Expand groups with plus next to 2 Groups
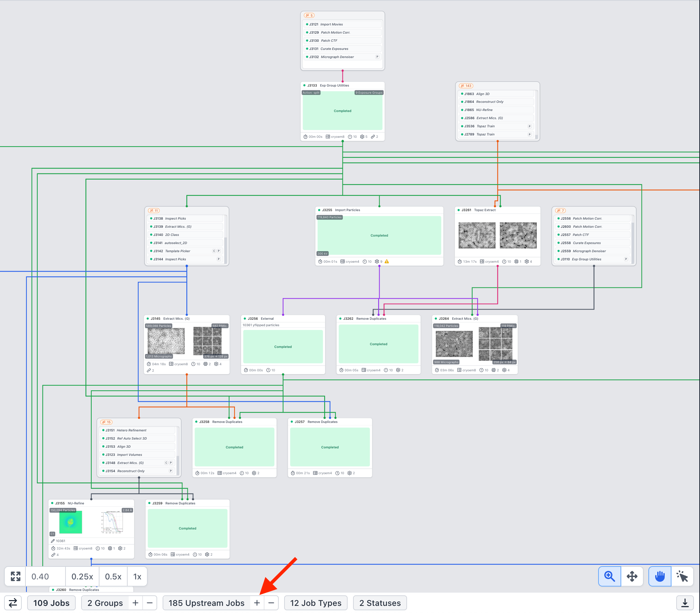This screenshot has height=613, width=700. pos(135,603)
